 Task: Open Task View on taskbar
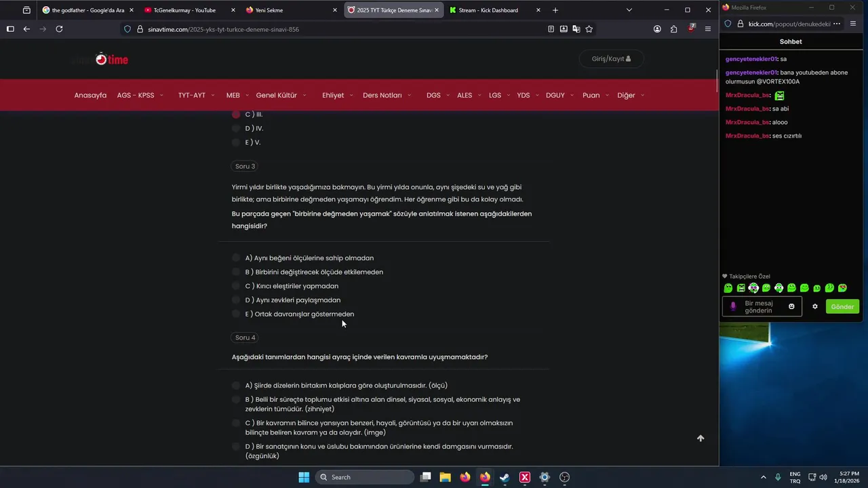coord(425,477)
